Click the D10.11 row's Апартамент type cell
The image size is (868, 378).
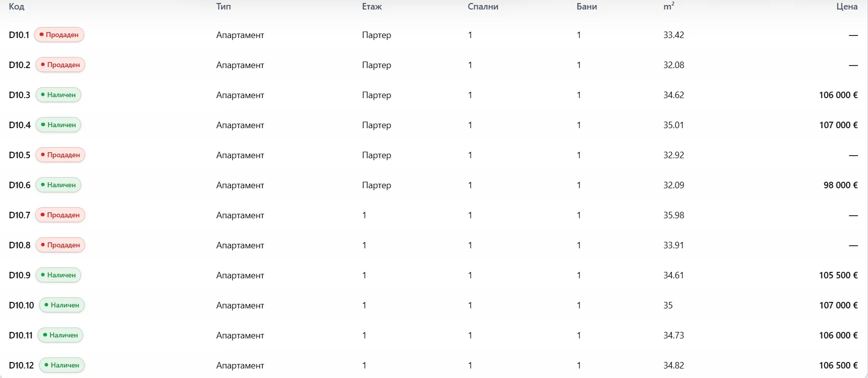pyautogui.click(x=240, y=335)
